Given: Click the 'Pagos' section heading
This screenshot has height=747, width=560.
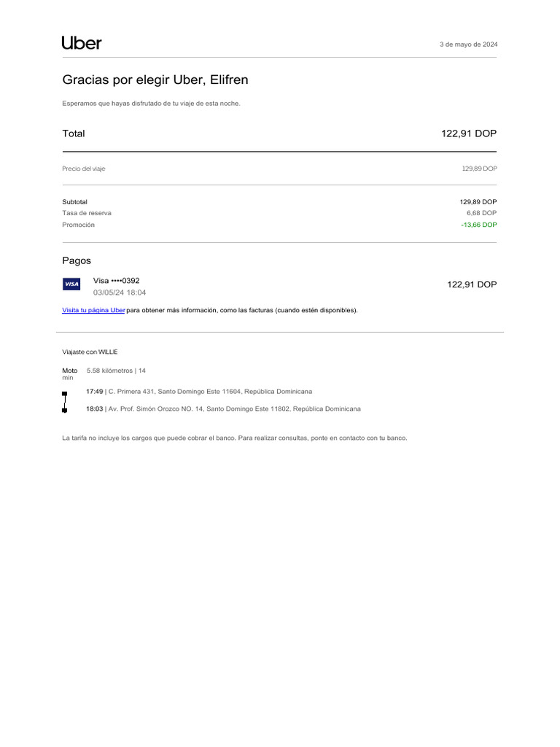Looking at the screenshot, I should (x=77, y=260).
